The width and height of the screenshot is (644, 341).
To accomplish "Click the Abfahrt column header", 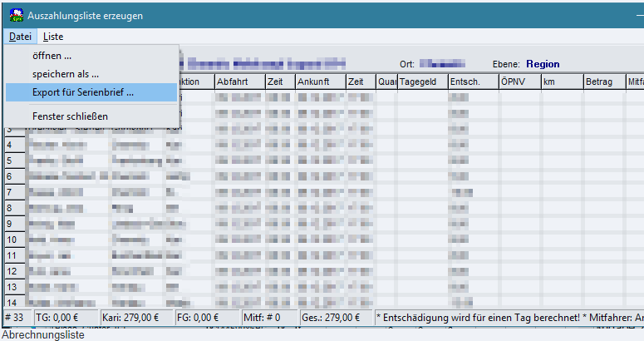I will (240, 82).
